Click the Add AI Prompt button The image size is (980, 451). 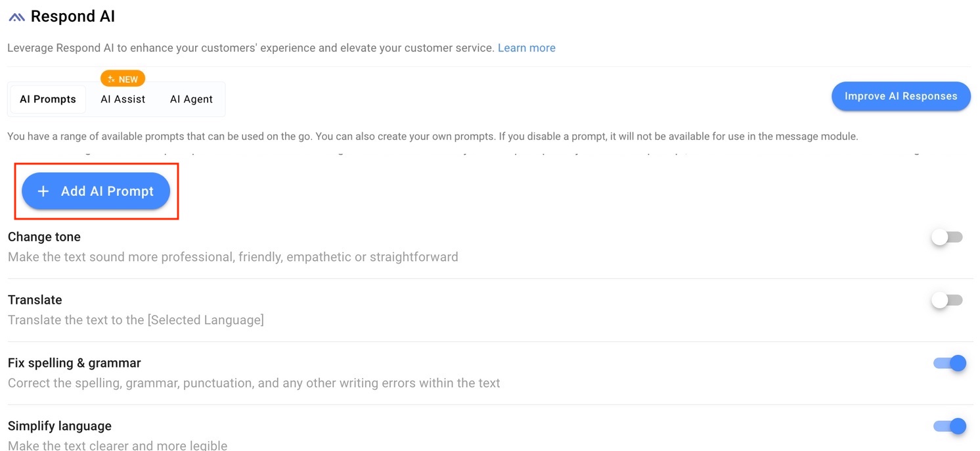pyautogui.click(x=96, y=191)
